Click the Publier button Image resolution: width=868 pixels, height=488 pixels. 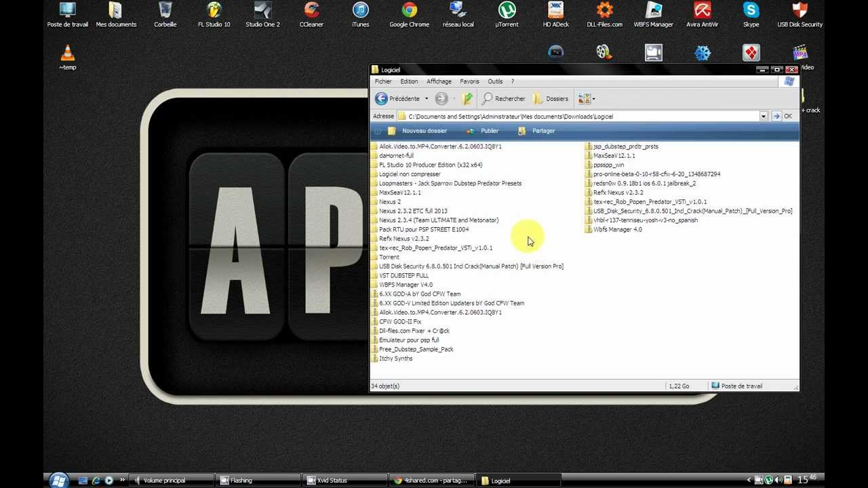click(482, 131)
